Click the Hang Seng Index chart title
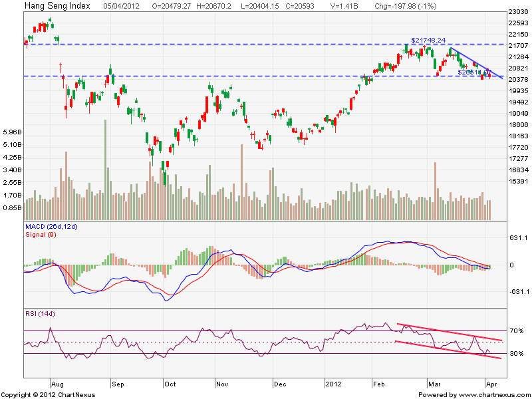532x399 pixels. pos(57,6)
